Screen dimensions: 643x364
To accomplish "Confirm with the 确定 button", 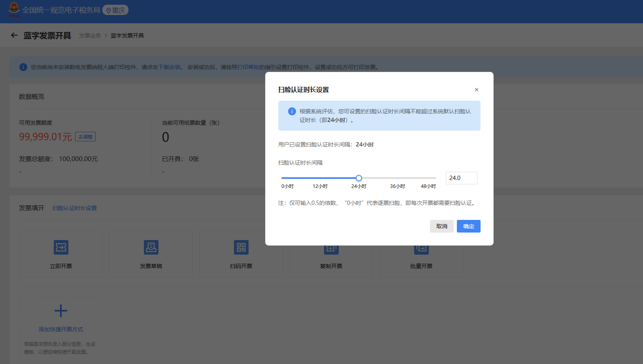I will pos(469,226).
